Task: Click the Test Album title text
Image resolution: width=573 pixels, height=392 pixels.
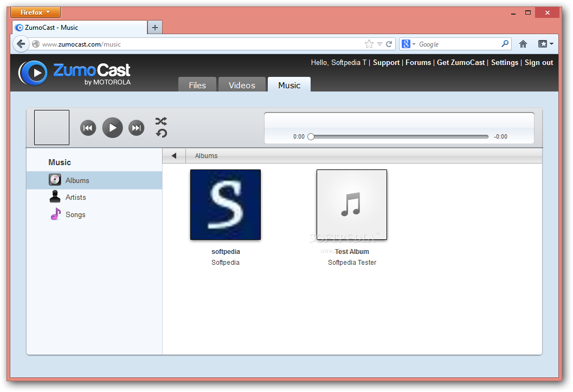Action: tap(352, 251)
